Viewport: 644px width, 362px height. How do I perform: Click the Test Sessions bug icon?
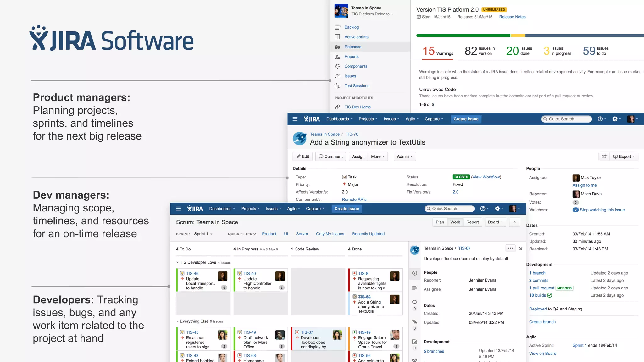point(337,85)
